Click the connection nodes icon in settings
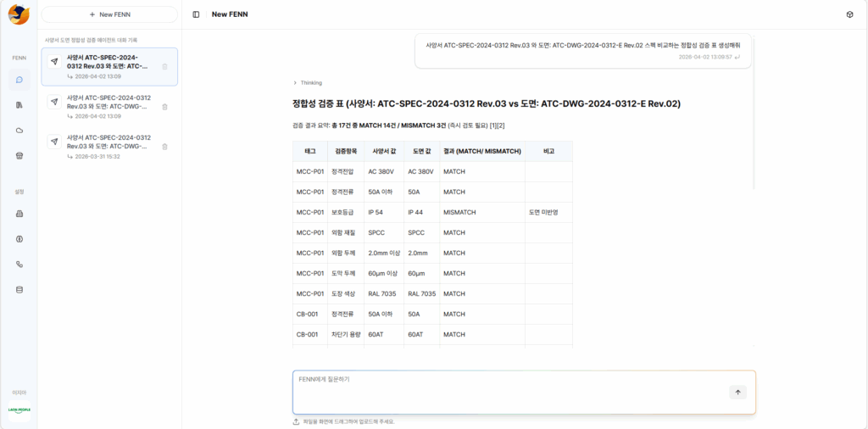Image resolution: width=868 pixels, height=429 pixels. (x=19, y=265)
